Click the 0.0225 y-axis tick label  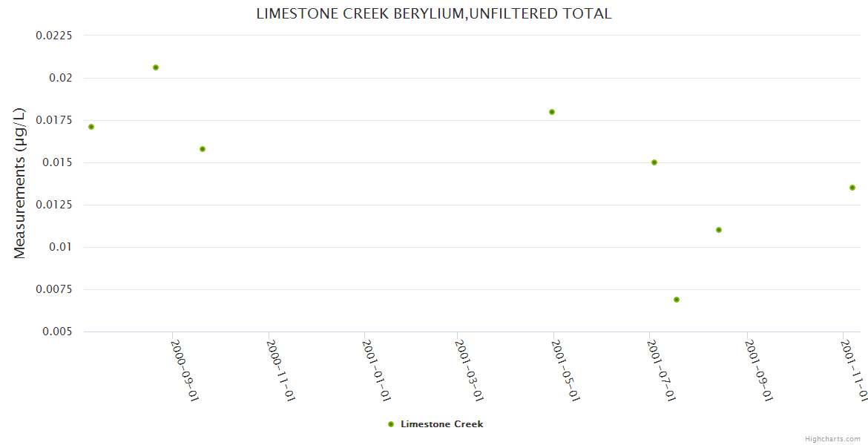pyautogui.click(x=56, y=36)
